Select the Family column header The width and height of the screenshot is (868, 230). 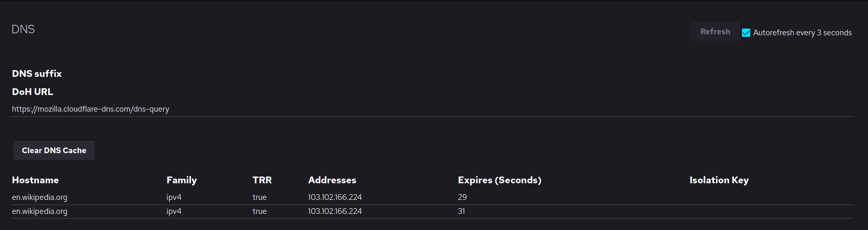[x=182, y=180]
